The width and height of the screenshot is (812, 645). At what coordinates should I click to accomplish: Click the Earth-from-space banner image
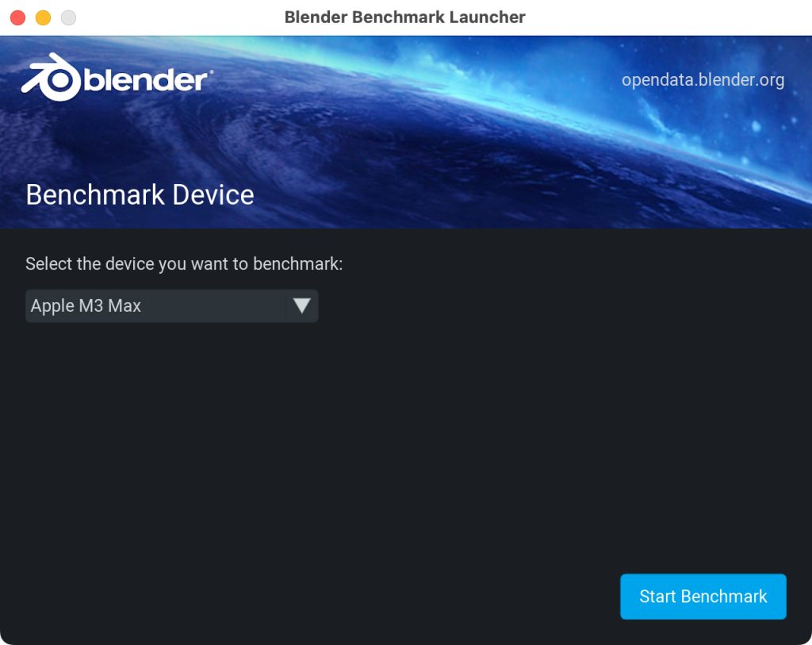pyautogui.click(x=406, y=132)
